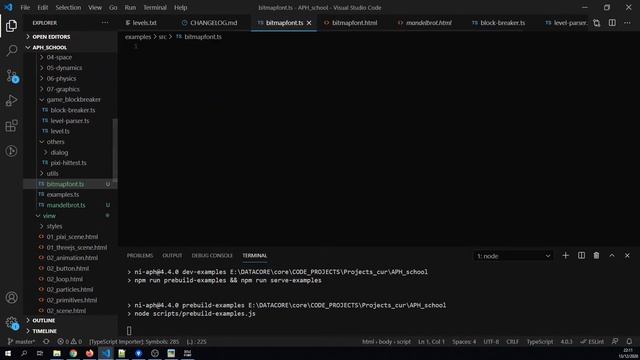The image size is (640, 360).
Task: Open the Selection menu
Action: 68,8
